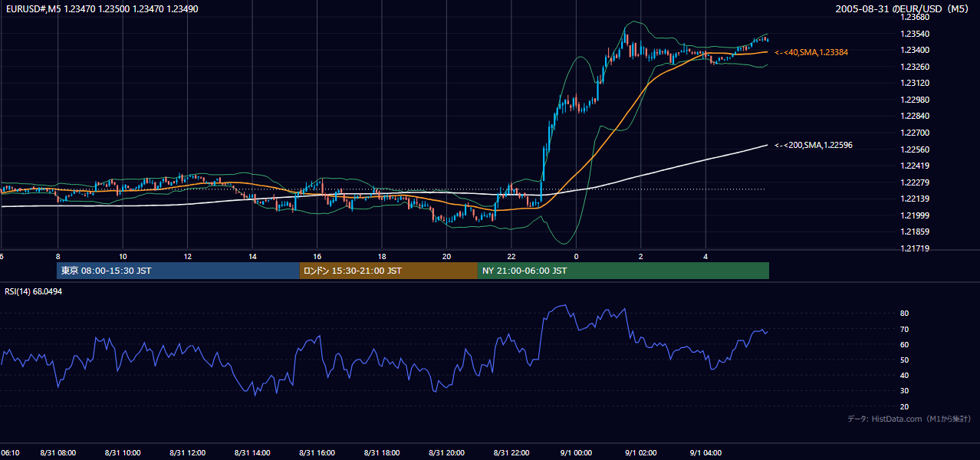Click hour label 22 under the price chart
The height and width of the screenshot is (460, 980).
click(x=511, y=257)
